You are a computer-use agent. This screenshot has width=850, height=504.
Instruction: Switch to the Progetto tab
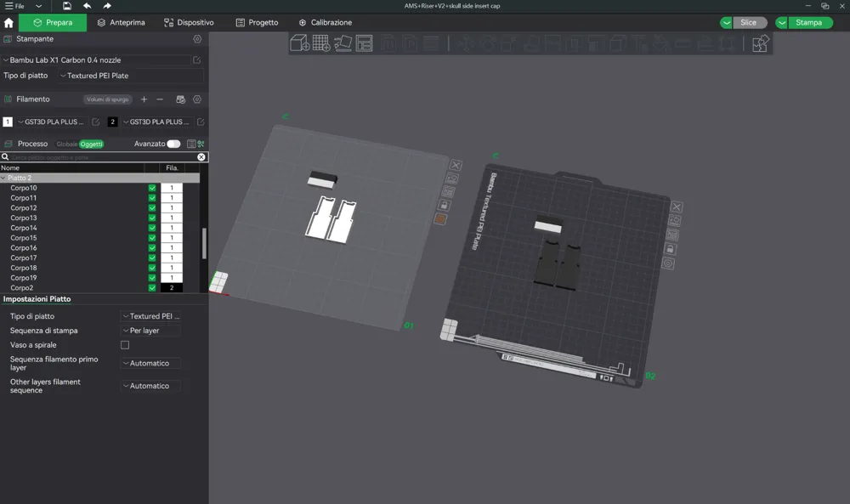click(x=257, y=23)
